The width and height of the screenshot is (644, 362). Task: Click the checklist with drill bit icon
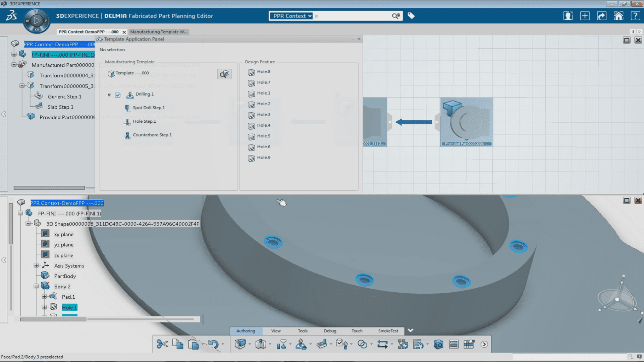pyautogui.click(x=342, y=344)
